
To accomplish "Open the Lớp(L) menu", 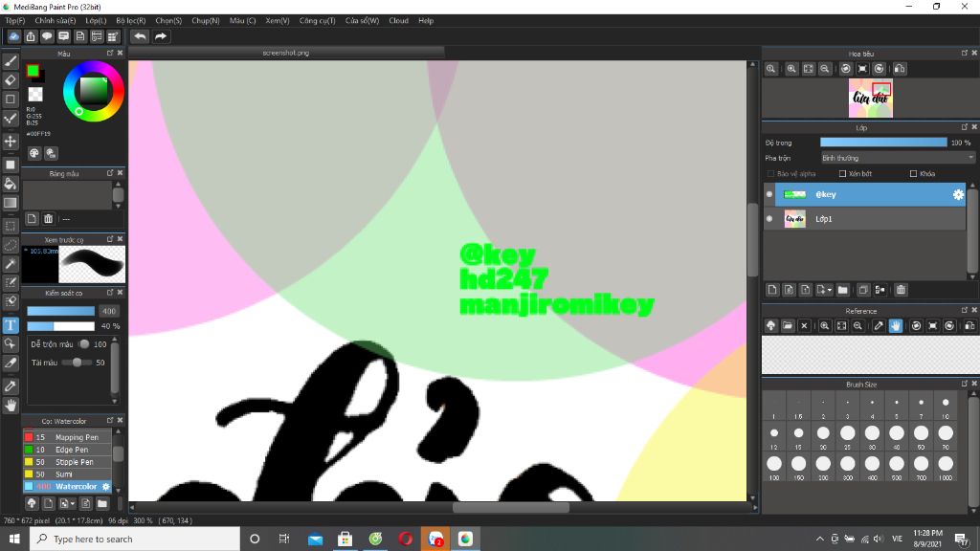I will point(96,21).
